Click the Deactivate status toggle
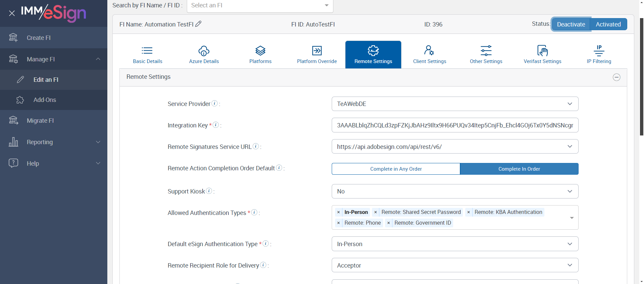The image size is (644, 284). 571,24
